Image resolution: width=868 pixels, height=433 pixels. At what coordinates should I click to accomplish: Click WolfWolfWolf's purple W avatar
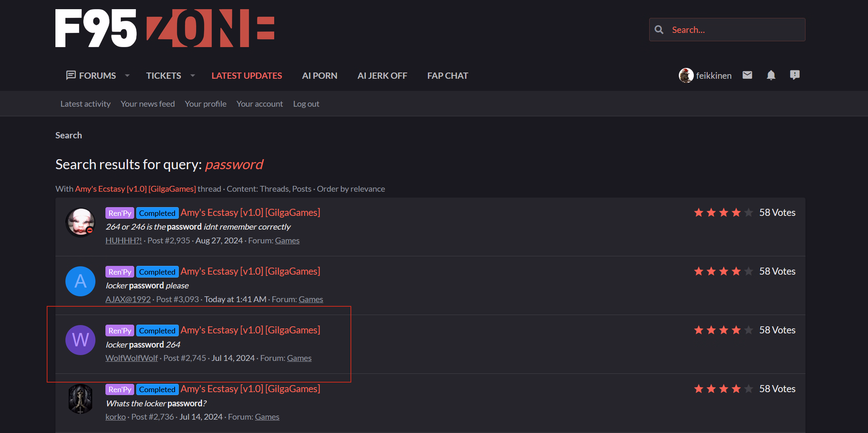tap(80, 340)
